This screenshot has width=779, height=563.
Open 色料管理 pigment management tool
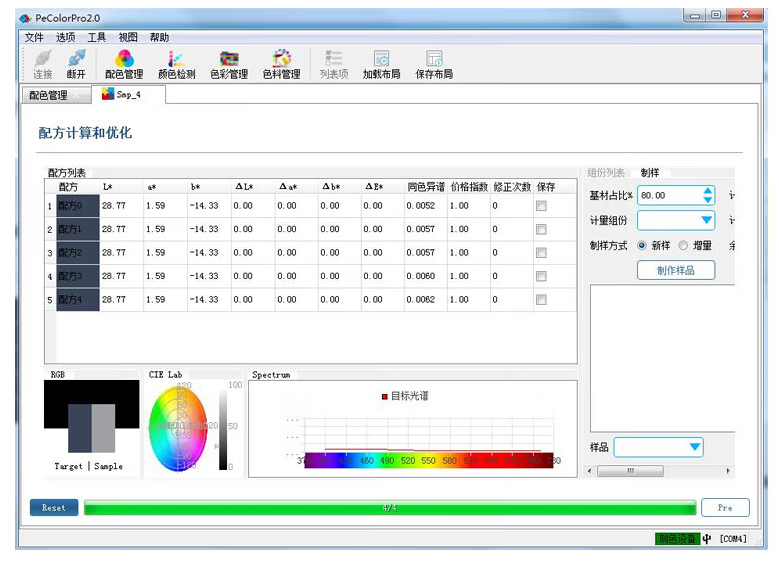[x=282, y=64]
